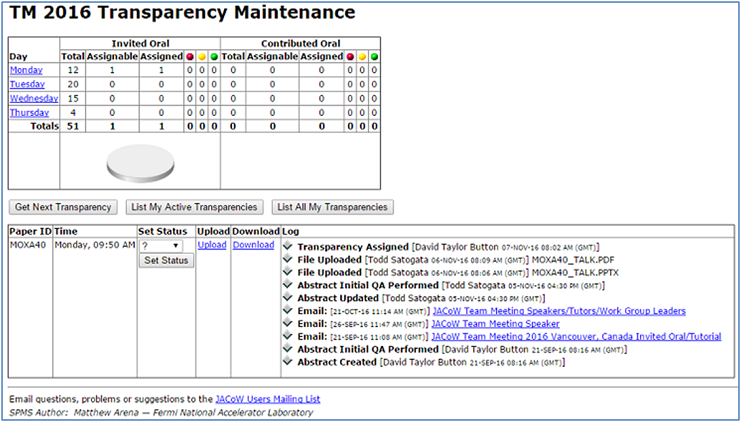Click the green status dot under Contributed Oral
The width and height of the screenshot is (741, 422).
374,57
